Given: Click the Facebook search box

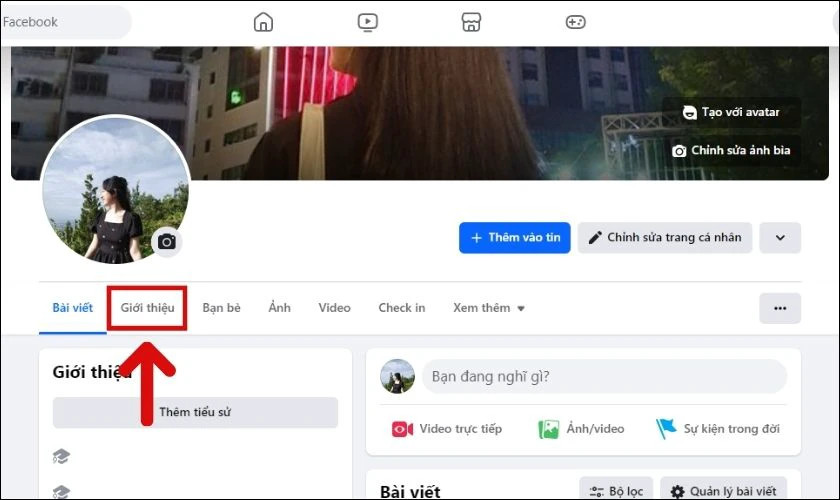Looking at the screenshot, I should [65, 22].
